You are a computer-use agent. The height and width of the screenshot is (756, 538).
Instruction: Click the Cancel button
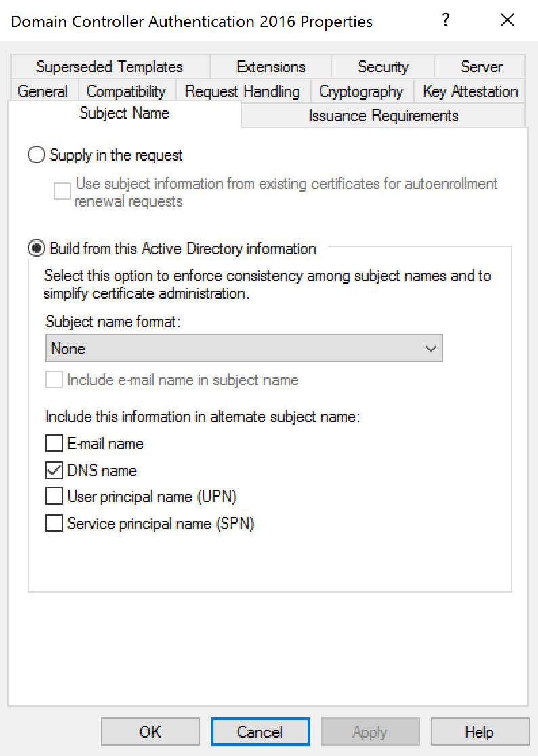click(x=260, y=732)
